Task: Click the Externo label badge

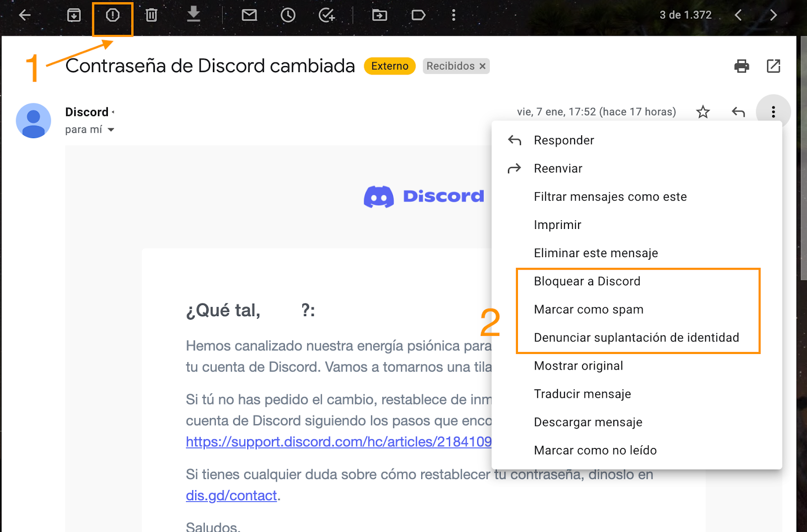Action: tap(390, 66)
